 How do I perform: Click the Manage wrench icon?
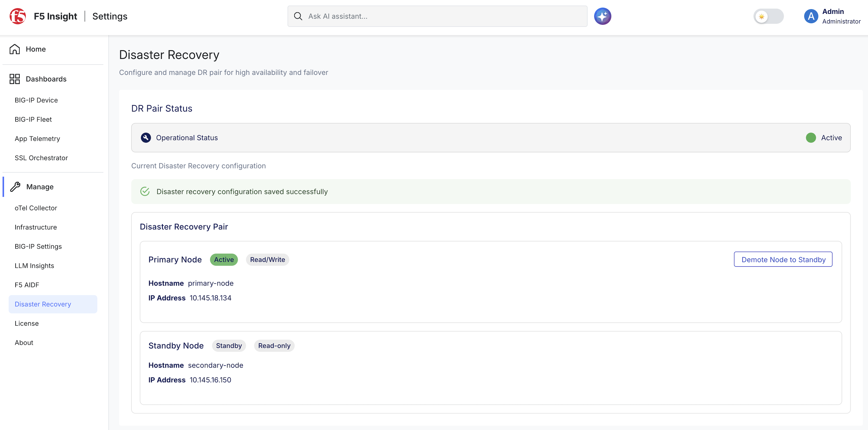(15, 187)
